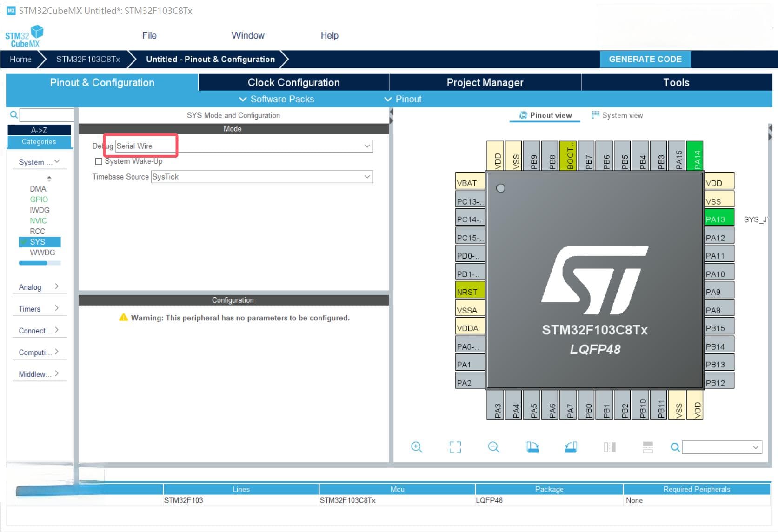Click the A->Z sorting button
This screenshot has width=778, height=532.
pos(39,130)
